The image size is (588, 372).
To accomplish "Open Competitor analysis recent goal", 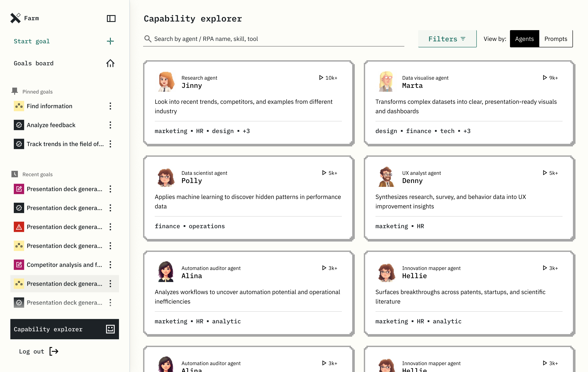I will tap(64, 265).
